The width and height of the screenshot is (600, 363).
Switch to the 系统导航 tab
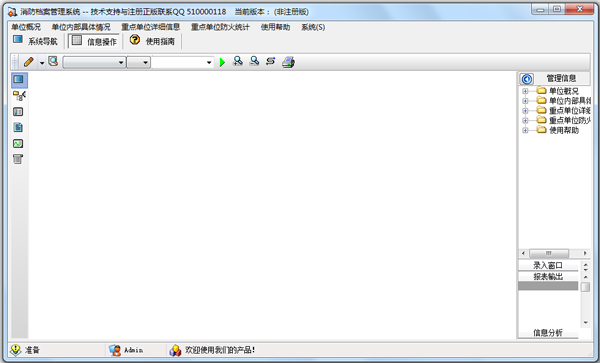pos(35,41)
